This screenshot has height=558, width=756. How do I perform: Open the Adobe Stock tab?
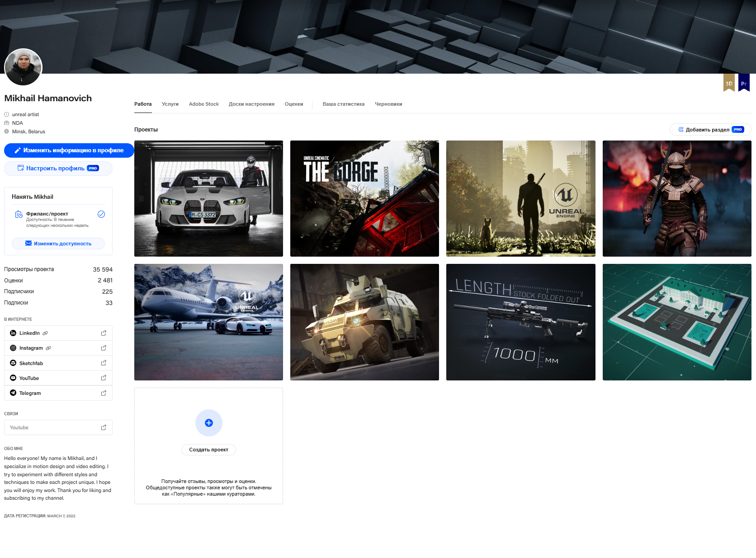[203, 104]
